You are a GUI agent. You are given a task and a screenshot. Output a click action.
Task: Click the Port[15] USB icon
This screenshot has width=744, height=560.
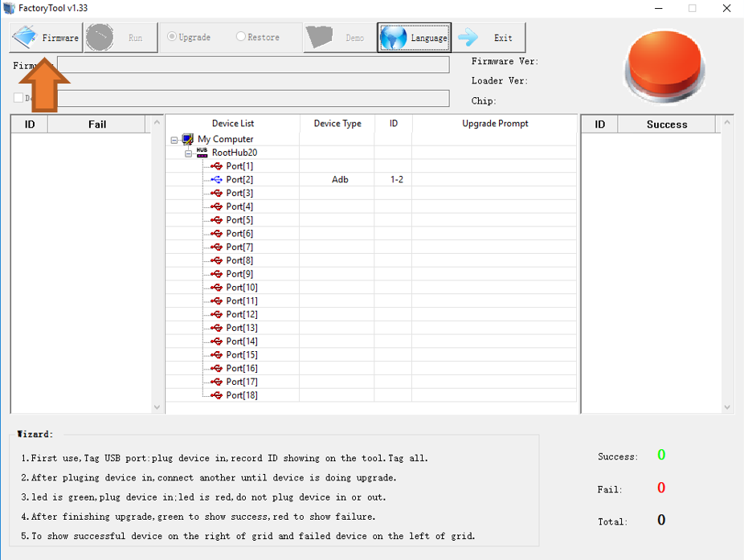click(x=216, y=355)
